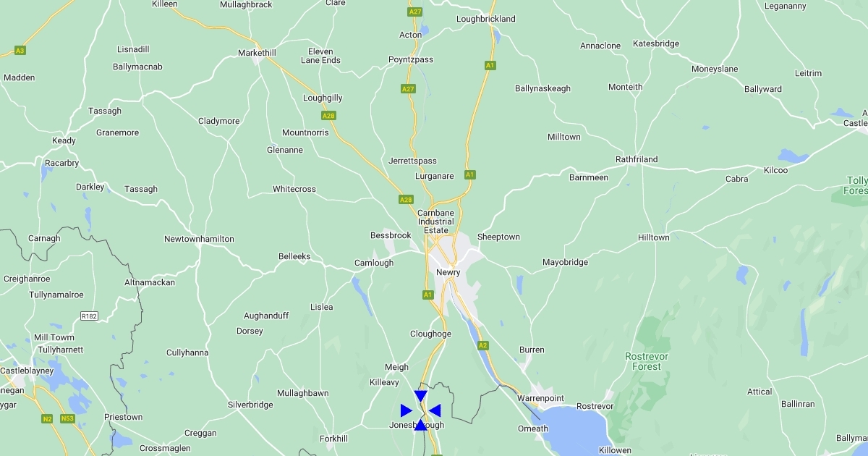Click the Newry city label
The image size is (868, 456).
coord(448,272)
